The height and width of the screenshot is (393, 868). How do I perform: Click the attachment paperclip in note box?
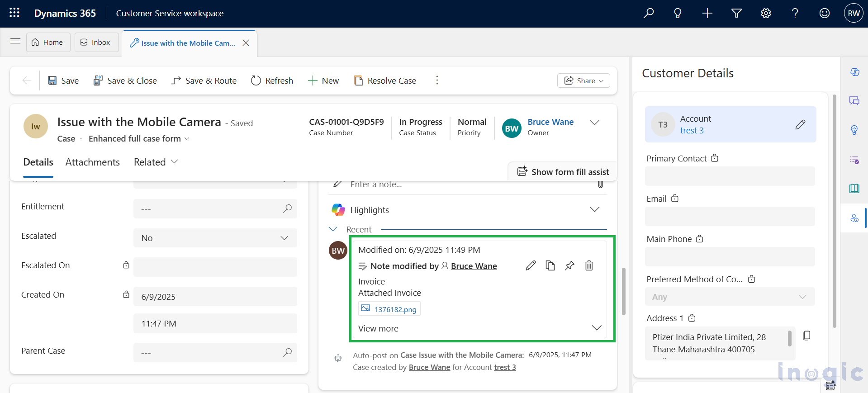click(x=600, y=185)
